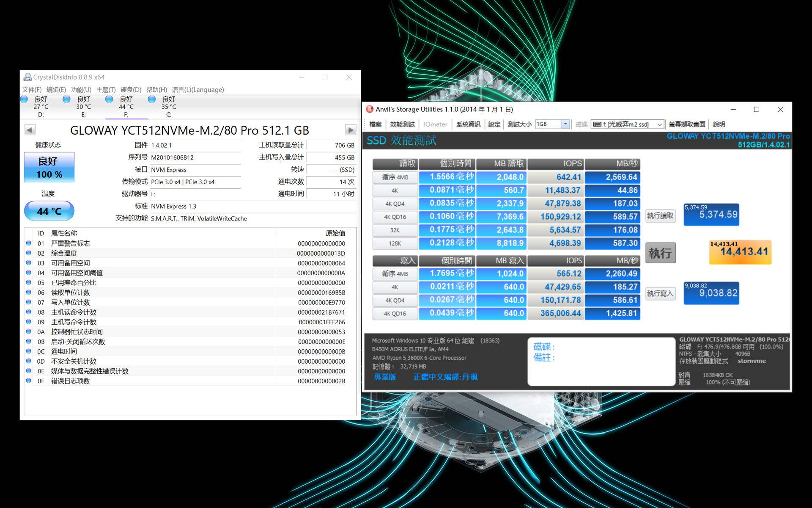Select drive F: status tab at 44 °C
This screenshot has width=812, height=508.
pos(126,107)
